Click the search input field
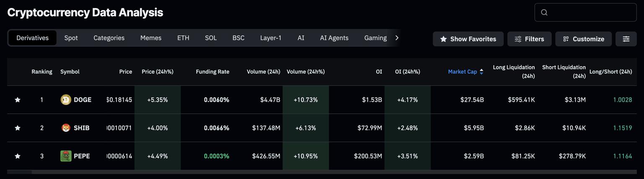The height and width of the screenshot is (179, 644). pyautogui.click(x=591, y=13)
